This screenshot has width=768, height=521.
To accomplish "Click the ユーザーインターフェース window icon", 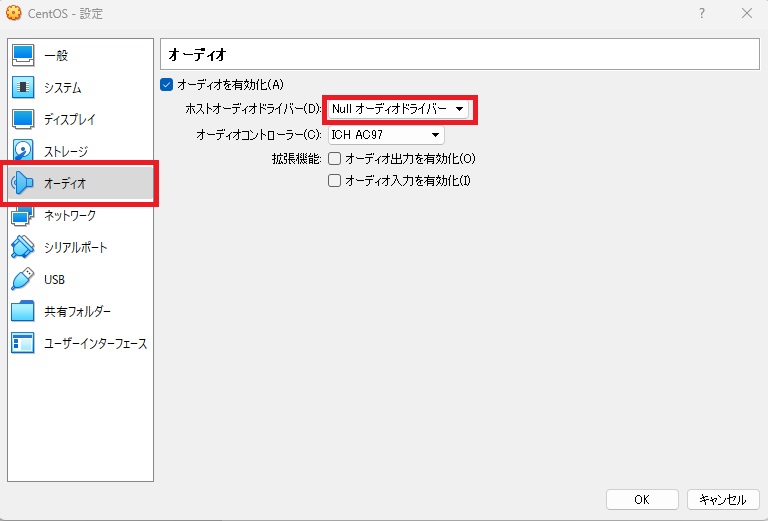I will click(x=23, y=343).
